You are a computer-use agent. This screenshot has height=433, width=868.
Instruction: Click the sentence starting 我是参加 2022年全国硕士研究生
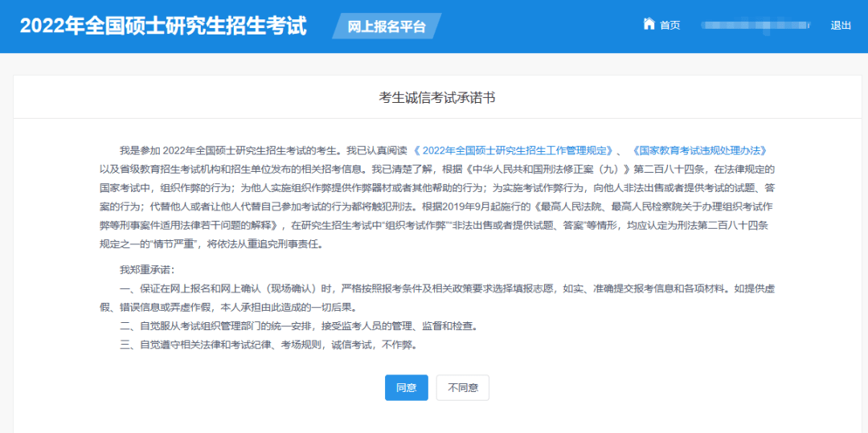436,198
